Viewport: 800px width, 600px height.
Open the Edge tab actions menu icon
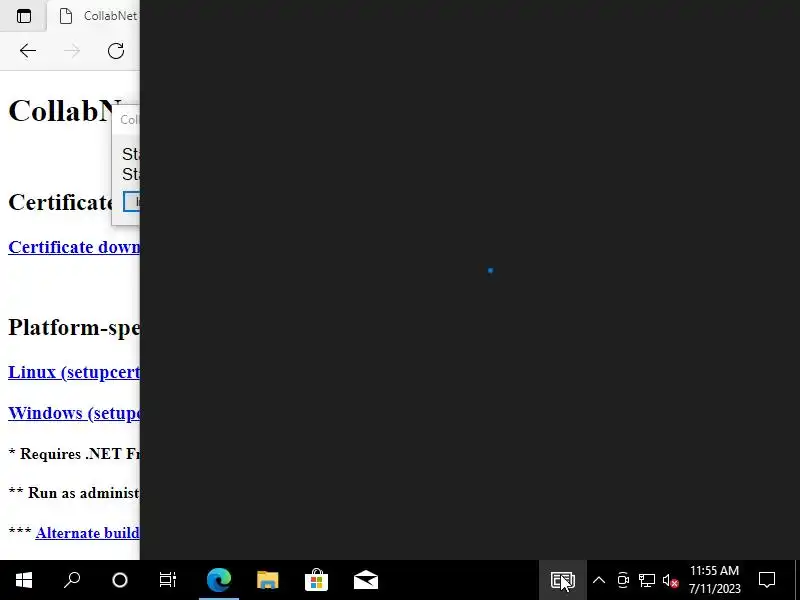tap(23, 16)
